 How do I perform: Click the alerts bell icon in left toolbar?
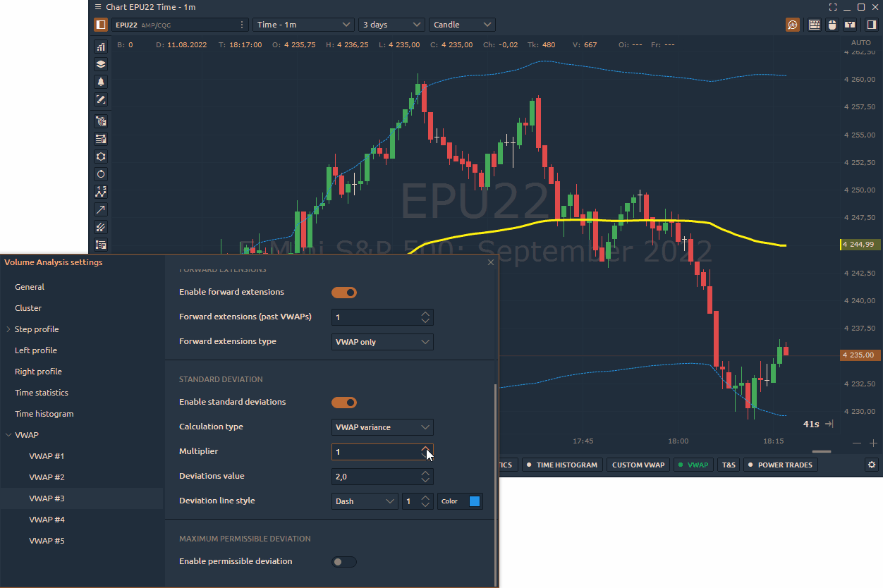point(101,82)
